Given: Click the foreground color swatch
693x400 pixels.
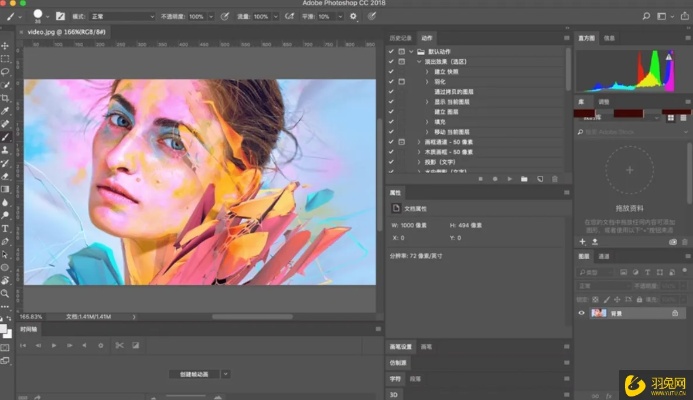Looking at the screenshot, I should coord(3,329).
